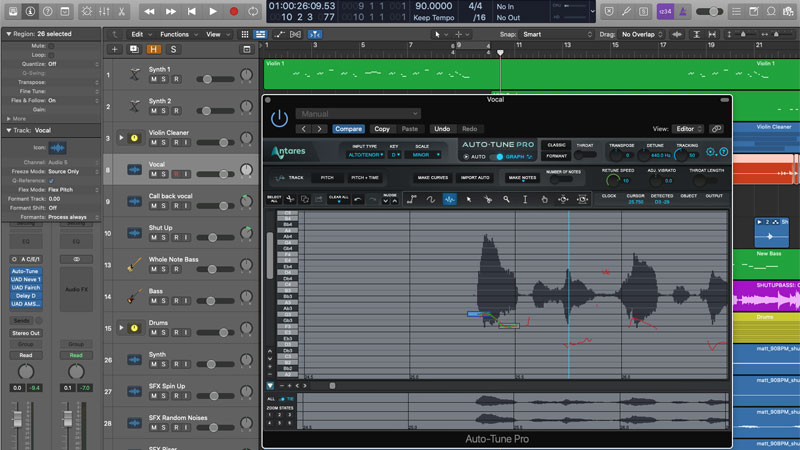The height and width of the screenshot is (450, 800).
Task: Toggle the Q-Reference checkbox
Action: tap(50, 178)
